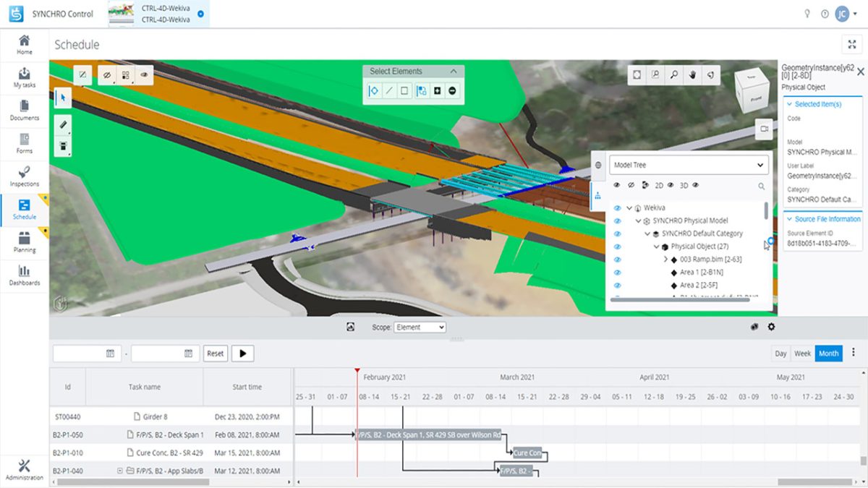Open the Model Tree dropdown selector
Screen dimensions: 868x488
click(x=687, y=165)
